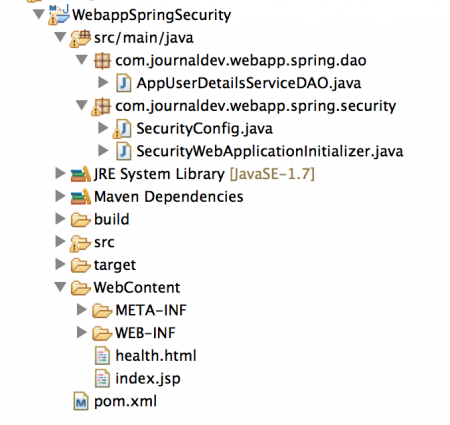The image size is (450, 425).
Task: Select com.journaldev.webapp.spring.dao package label
Action: pos(241,61)
